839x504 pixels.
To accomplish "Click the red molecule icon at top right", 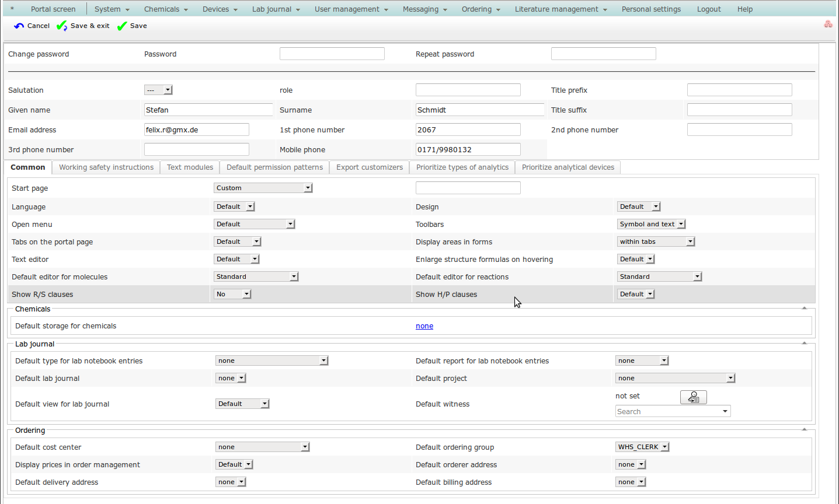I will 828,24.
